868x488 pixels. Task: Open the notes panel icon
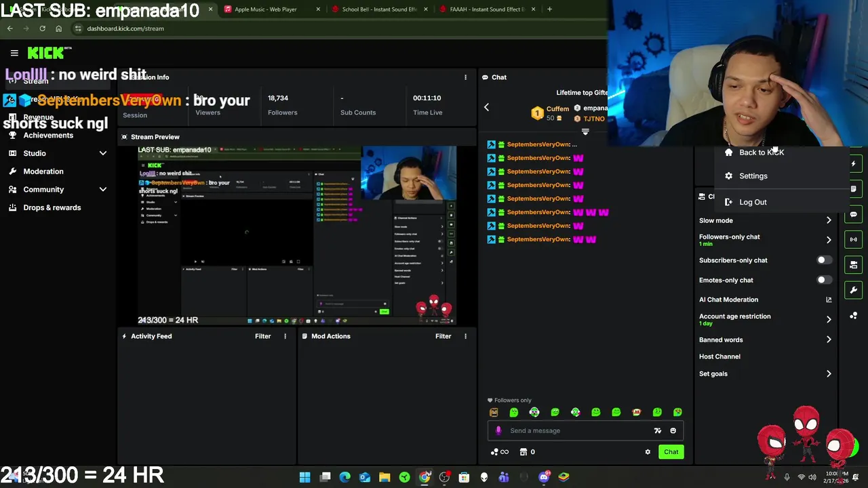click(854, 188)
